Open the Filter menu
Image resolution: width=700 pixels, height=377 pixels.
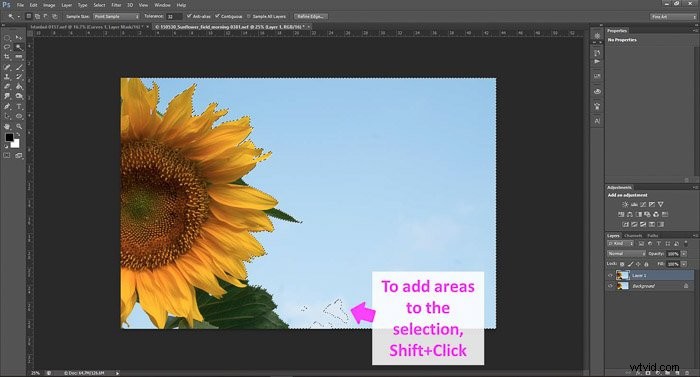click(116, 5)
